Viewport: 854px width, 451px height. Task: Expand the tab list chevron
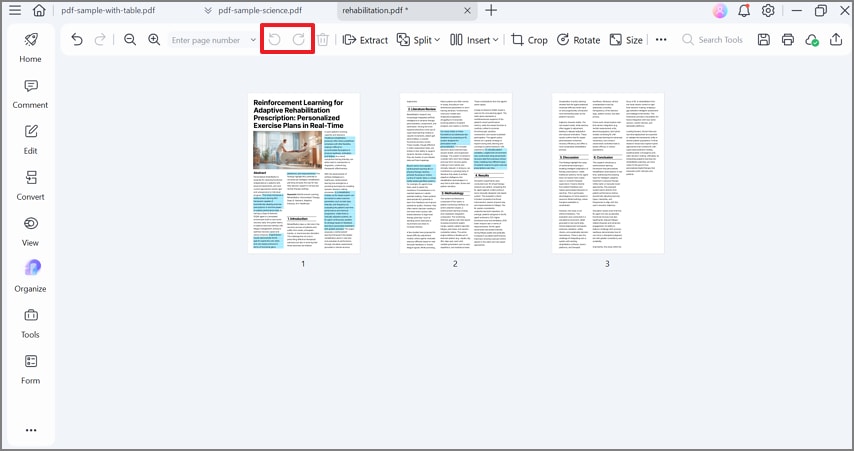[x=208, y=10]
